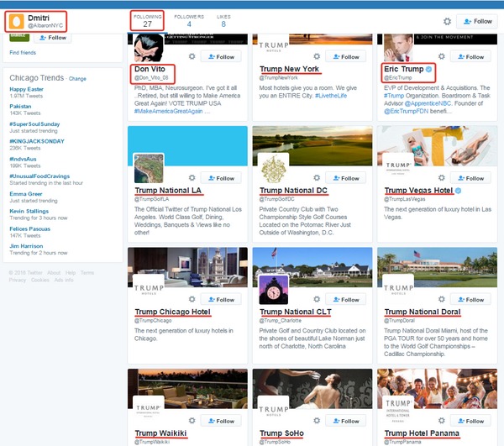Click Trump Chicago Hotel logo avatar
Viewport: 504px width, 446px height.
coord(149,290)
